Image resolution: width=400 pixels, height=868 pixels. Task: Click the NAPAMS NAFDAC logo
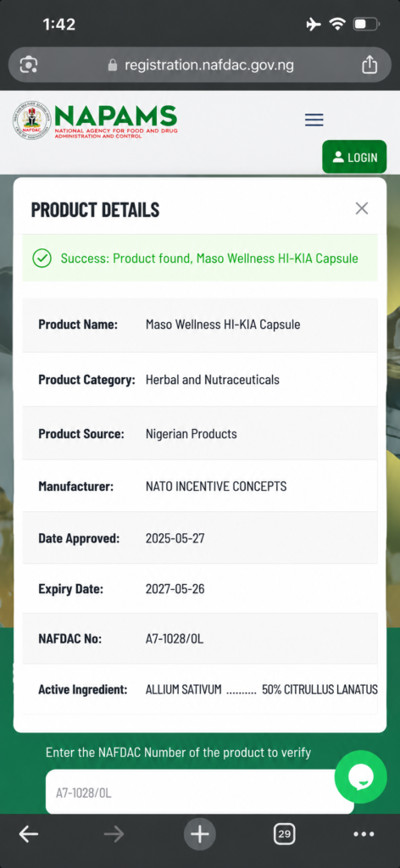[95, 120]
